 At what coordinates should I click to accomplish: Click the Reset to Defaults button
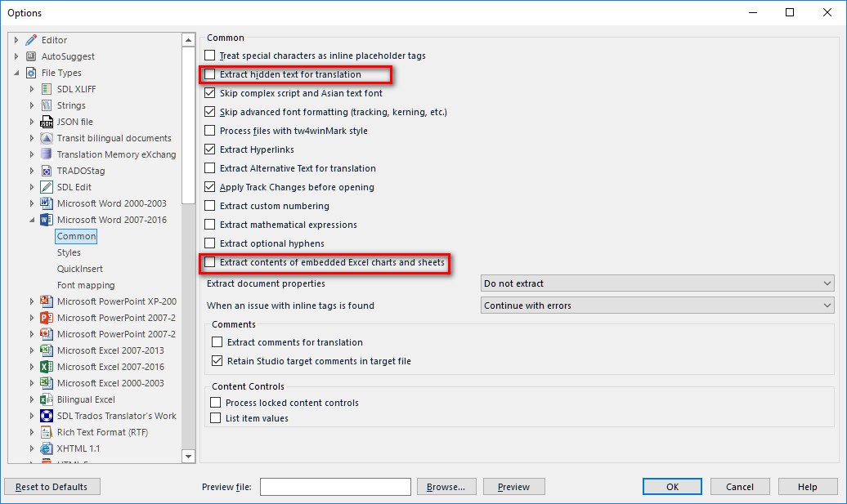tap(52, 487)
